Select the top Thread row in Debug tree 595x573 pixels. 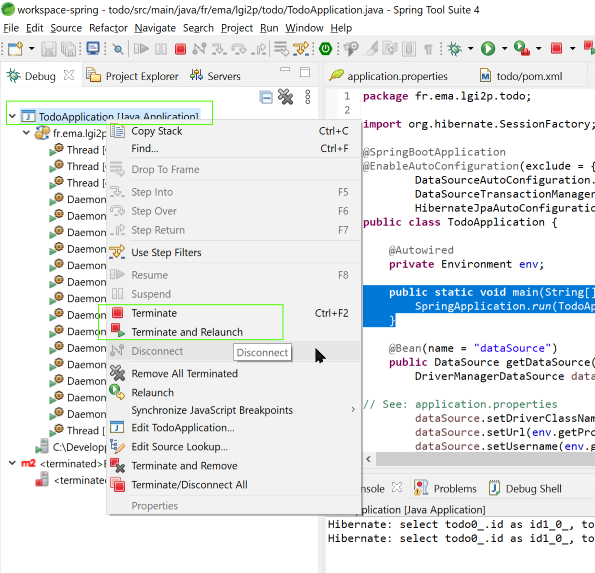click(77, 150)
